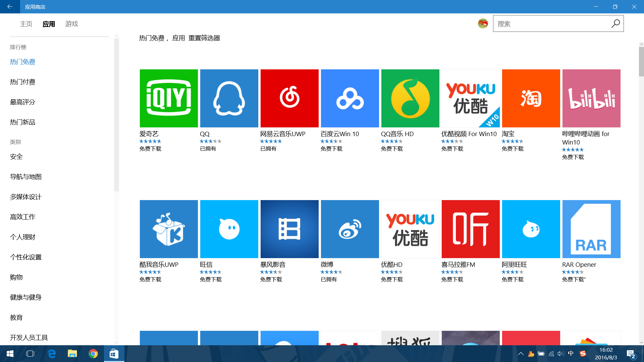Launch Microsoft Edge from taskbar

51,354
